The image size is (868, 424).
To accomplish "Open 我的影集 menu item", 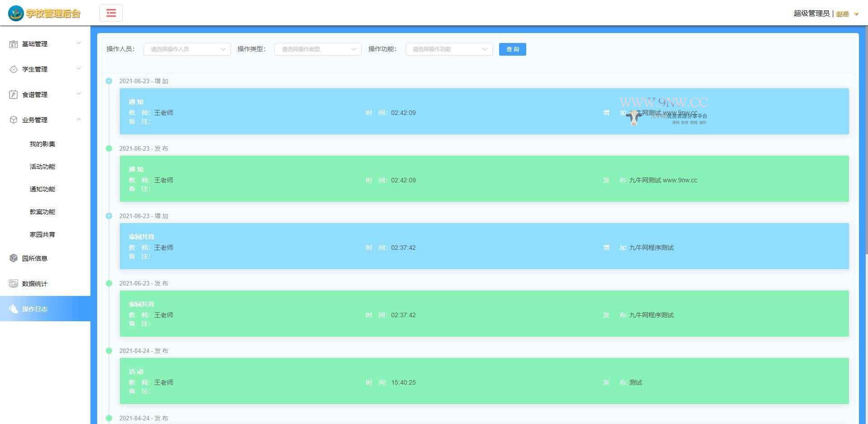I will (42, 144).
